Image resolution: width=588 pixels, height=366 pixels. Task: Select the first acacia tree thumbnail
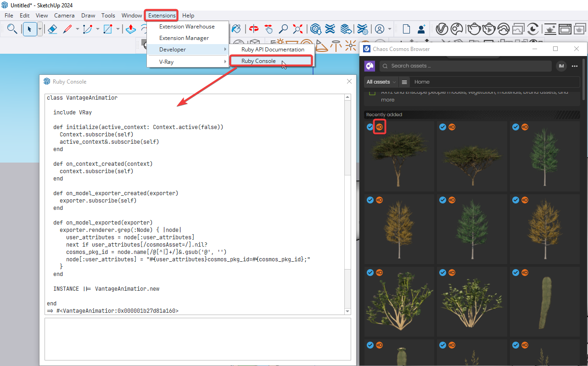coord(399,156)
